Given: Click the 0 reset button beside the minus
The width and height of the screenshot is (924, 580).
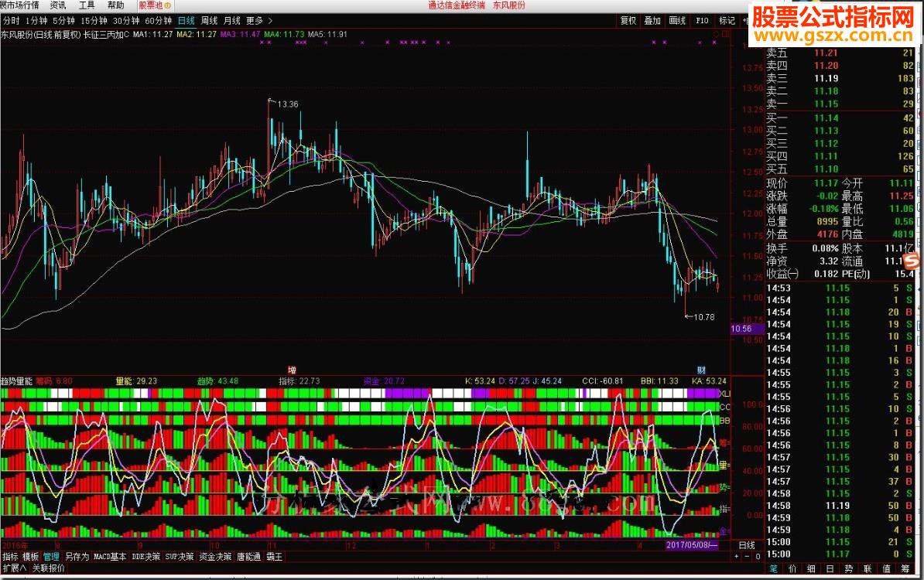Looking at the screenshot, I should click(758, 557).
